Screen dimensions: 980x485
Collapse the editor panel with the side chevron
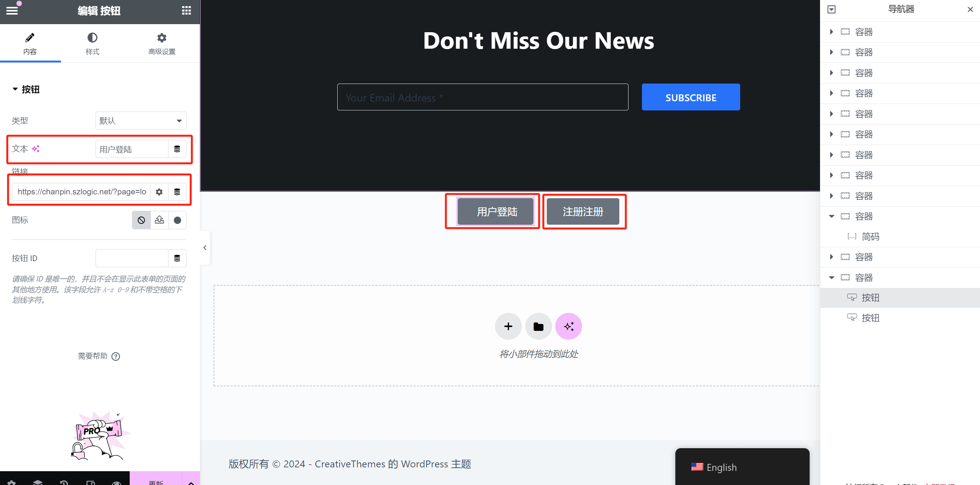click(x=205, y=248)
